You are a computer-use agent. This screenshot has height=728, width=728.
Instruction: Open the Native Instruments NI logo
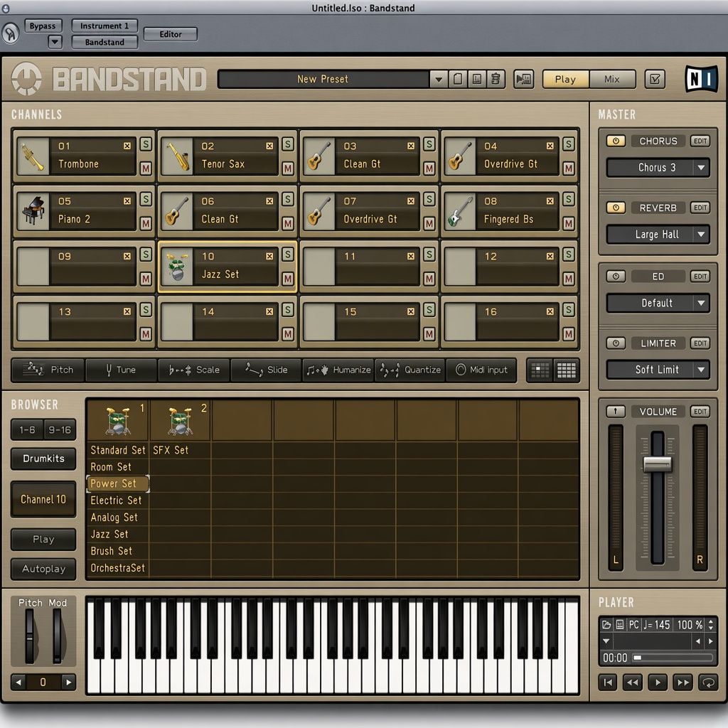pyautogui.click(x=702, y=79)
